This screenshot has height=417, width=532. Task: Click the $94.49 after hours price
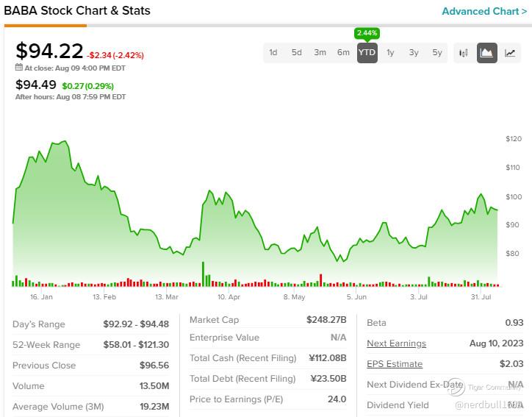35,85
